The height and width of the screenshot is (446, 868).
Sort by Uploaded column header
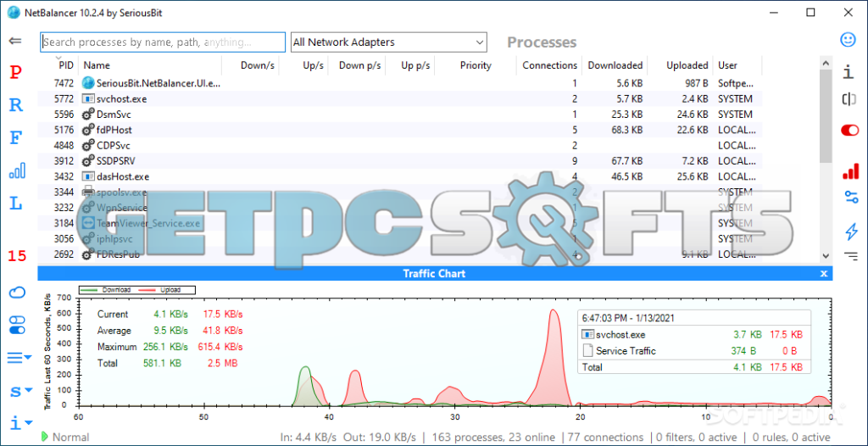[x=687, y=65]
